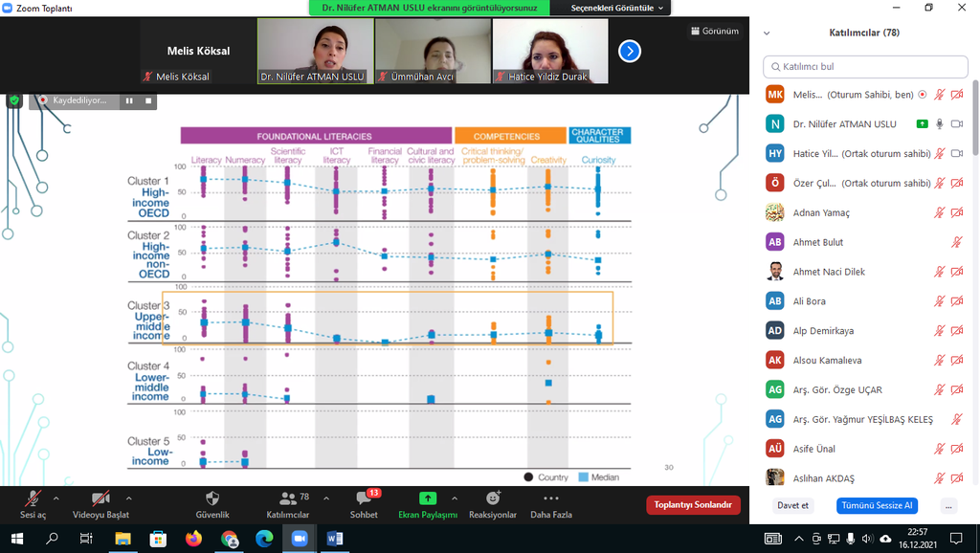This screenshot has height=553, width=980.
Task: Open the Daha Fazla three-dots menu
Action: point(551,498)
